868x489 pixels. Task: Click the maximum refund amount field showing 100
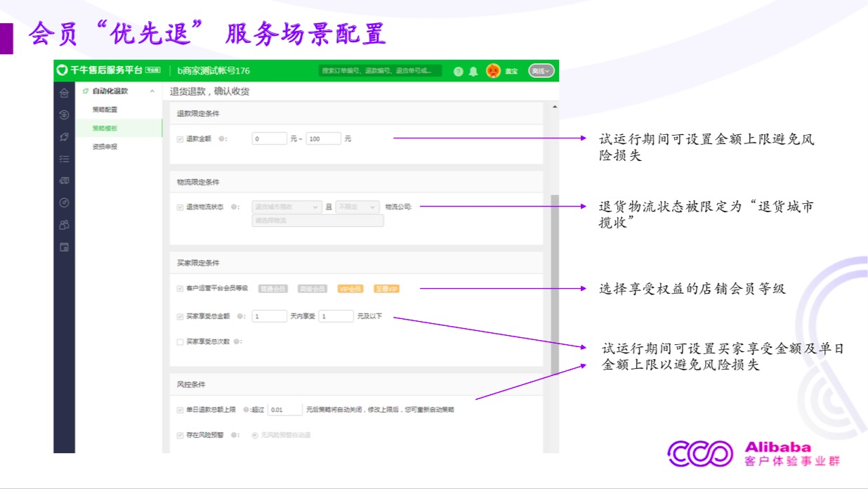(324, 139)
